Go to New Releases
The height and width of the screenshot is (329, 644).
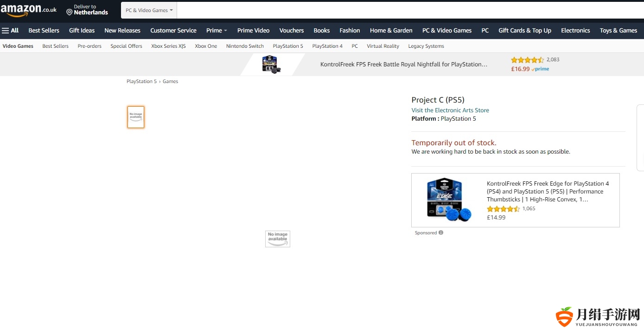(x=122, y=31)
